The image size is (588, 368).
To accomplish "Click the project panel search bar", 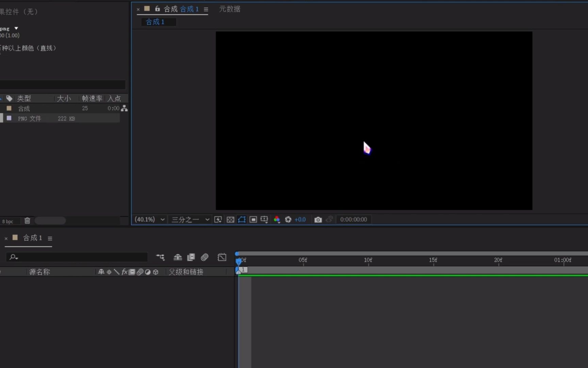I will click(63, 85).
